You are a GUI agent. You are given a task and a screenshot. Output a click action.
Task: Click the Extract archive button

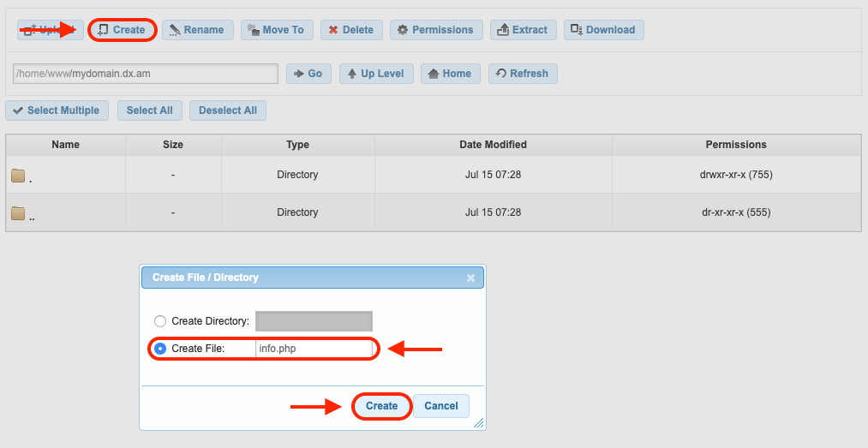pyautogui.click(x=523, y=30)
